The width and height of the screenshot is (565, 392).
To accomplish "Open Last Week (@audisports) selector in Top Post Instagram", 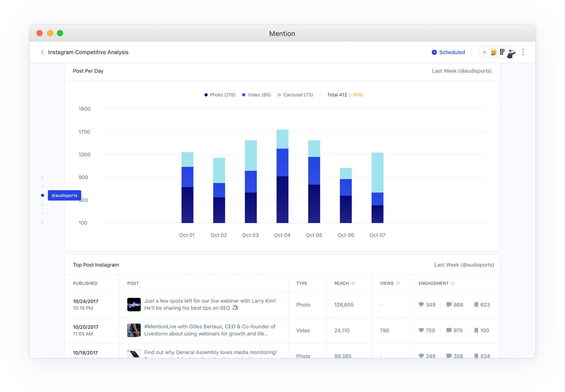I will 464,265.
